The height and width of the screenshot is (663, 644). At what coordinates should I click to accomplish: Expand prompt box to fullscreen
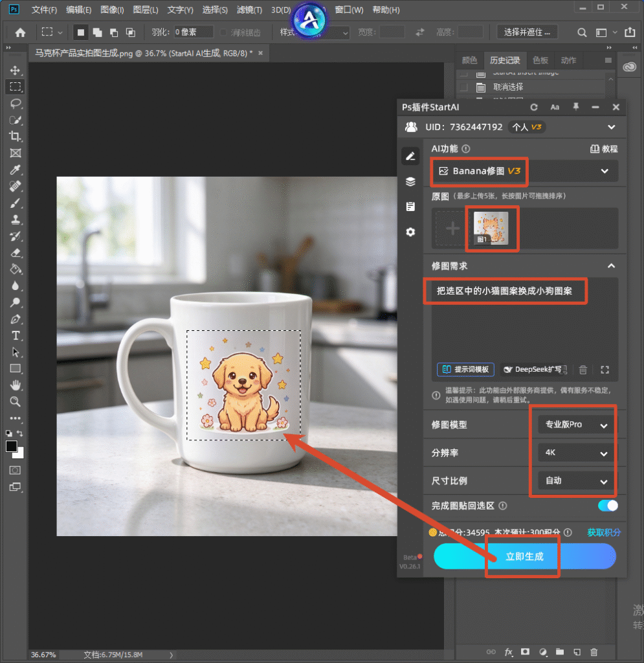[x=605, y=370]
